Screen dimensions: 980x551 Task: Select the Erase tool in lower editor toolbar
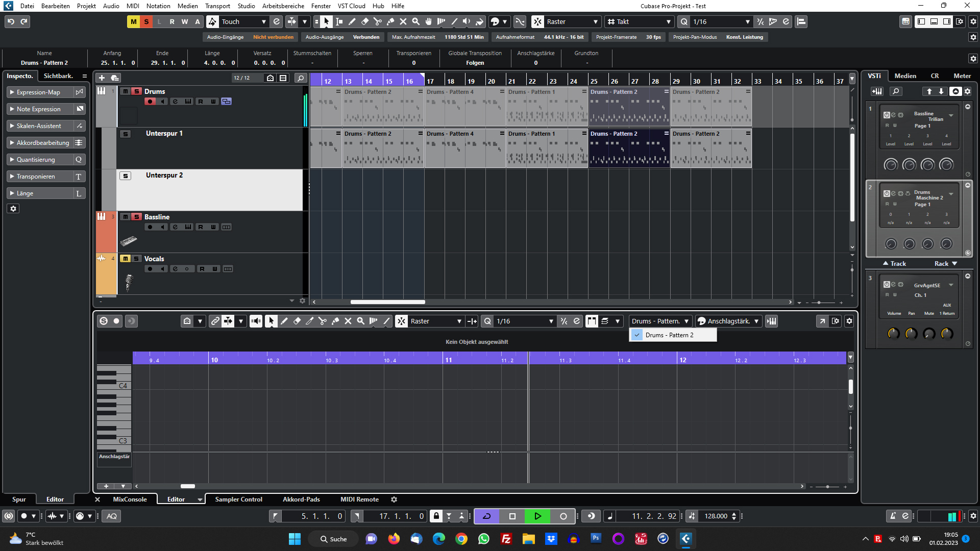point(297,321)
